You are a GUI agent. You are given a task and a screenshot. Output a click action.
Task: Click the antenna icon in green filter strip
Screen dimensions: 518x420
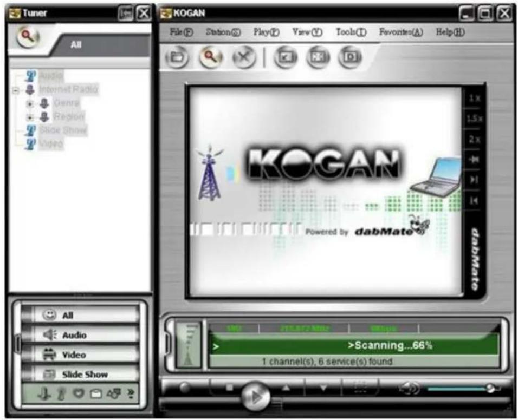point(44,393)
